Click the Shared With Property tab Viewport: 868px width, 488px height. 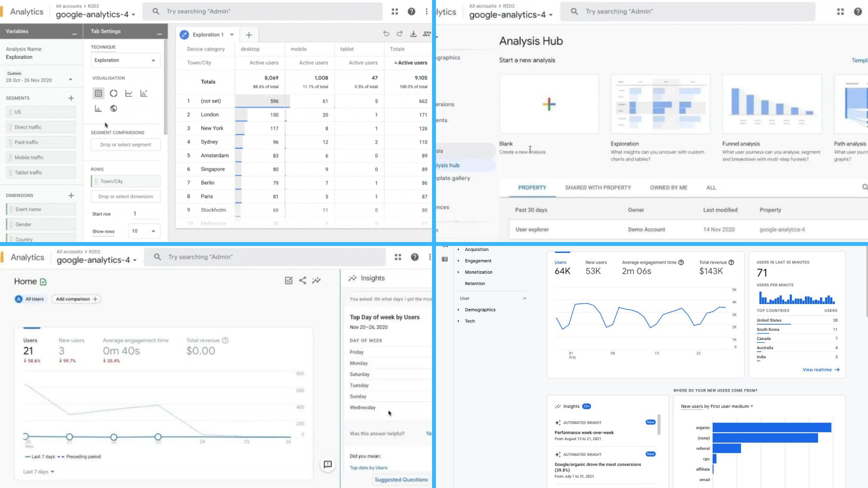pos(598,187)
